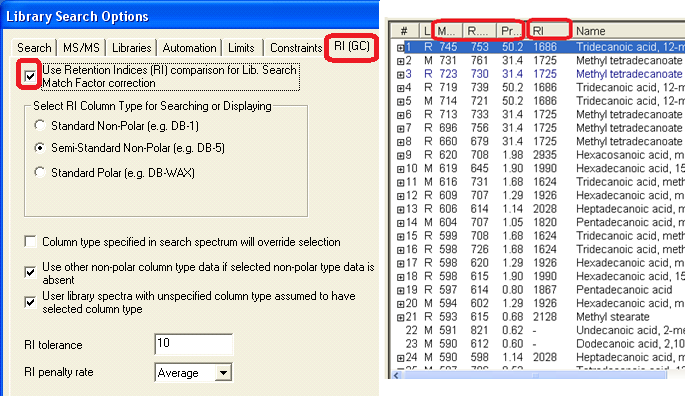Viewport: 691px width, 396px height.
Task: Toggle Use Retention Indices comparison checkbox
Action: click(x=30, y=76)
